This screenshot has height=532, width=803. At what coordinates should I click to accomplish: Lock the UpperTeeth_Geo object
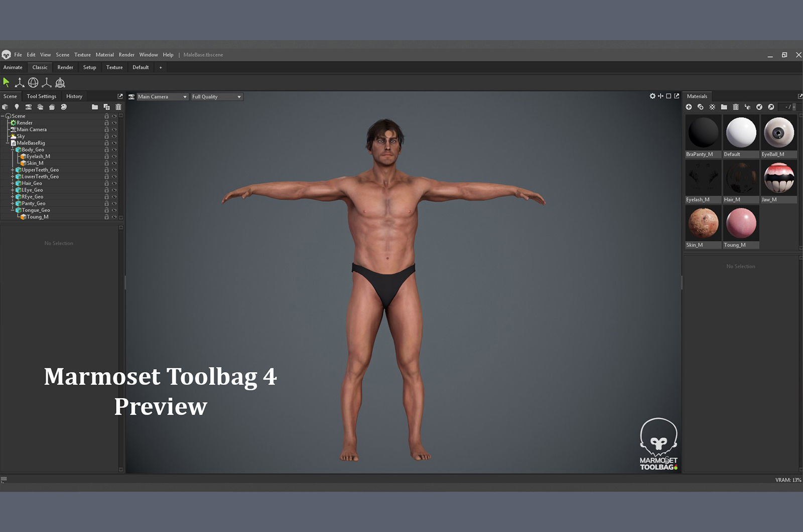[x=106, y=170]
